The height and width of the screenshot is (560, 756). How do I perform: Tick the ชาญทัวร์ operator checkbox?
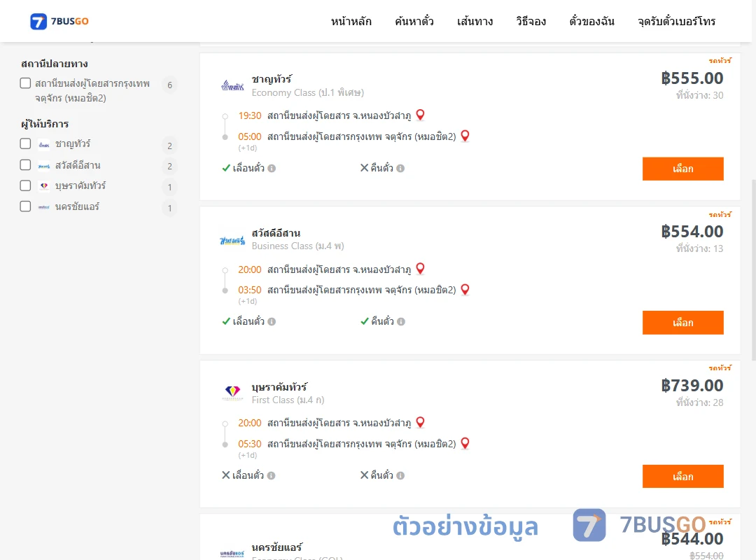pos(26,143)
